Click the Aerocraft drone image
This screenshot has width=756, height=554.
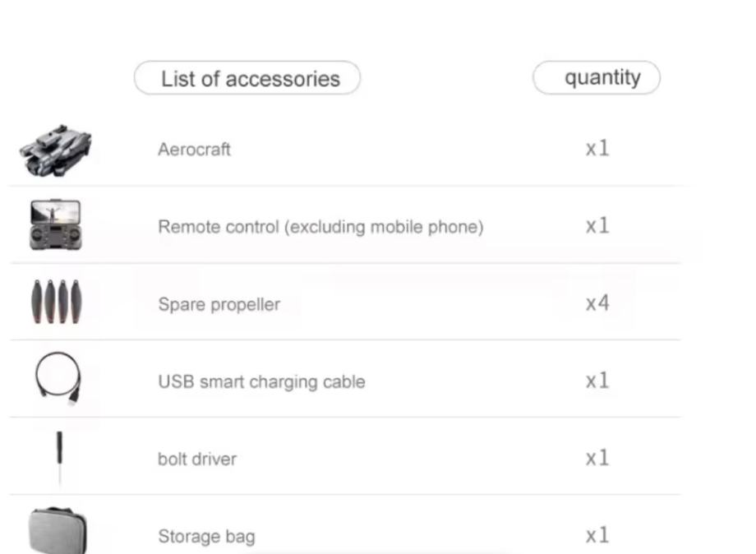point(56,149)
